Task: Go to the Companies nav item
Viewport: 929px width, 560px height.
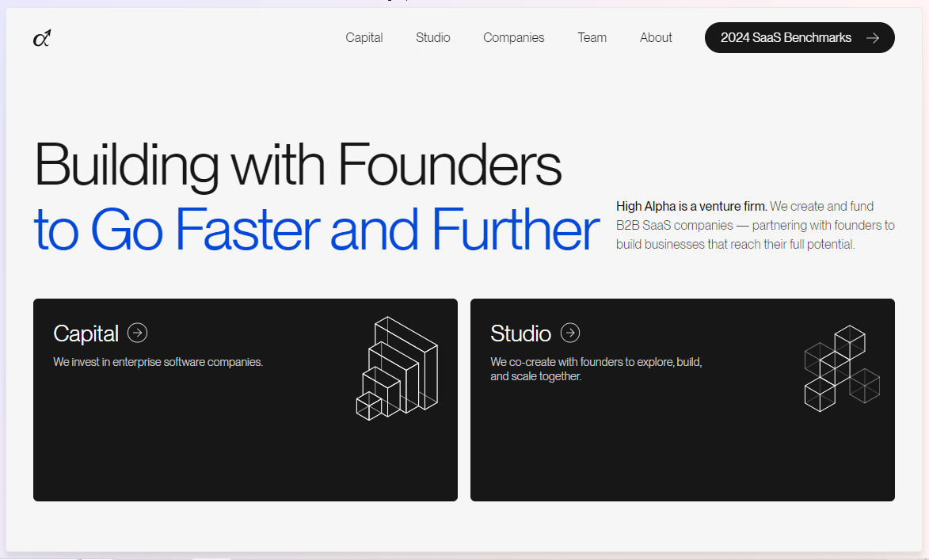Action: click(x=514, y=38)
